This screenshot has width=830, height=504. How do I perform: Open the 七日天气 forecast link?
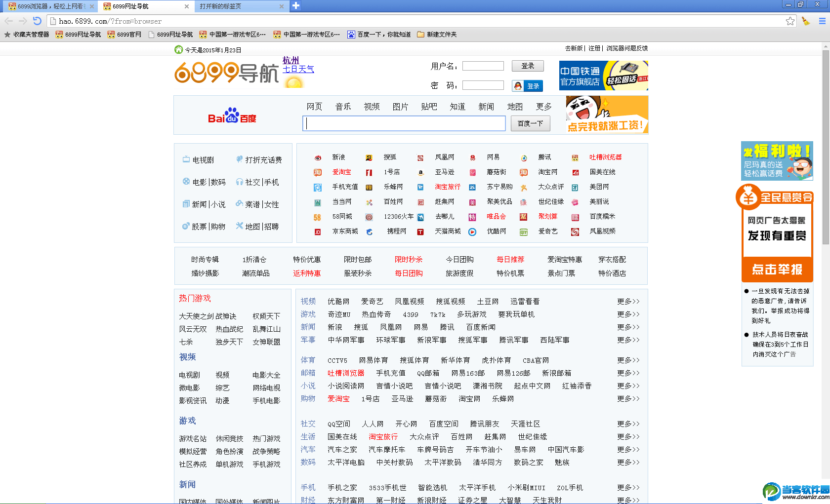pos(298,69)
